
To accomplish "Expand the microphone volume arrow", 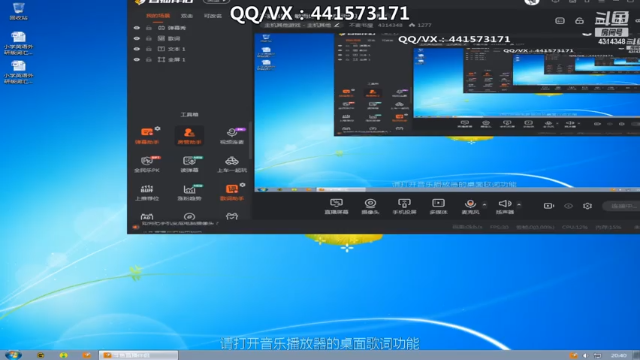I will tap(484, 204).
